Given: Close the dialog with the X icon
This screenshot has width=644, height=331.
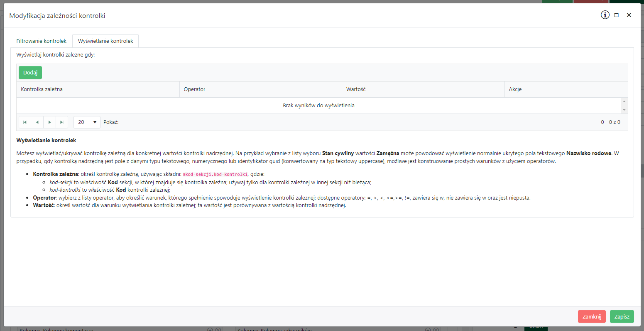Looking at the screenshot, I should point(629,15).
